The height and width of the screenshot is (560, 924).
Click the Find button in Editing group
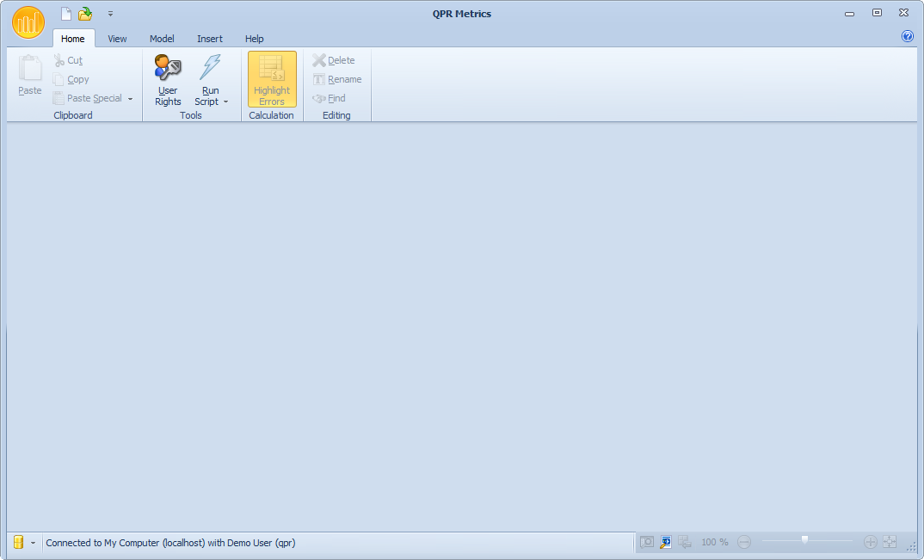coord(330,98)
